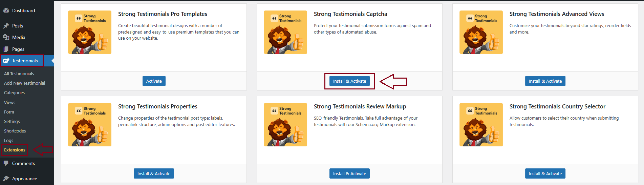The height and width of the screenshot is (185, 644).
Task: Click the Captcha spam protection description
Action: [372, 29]
